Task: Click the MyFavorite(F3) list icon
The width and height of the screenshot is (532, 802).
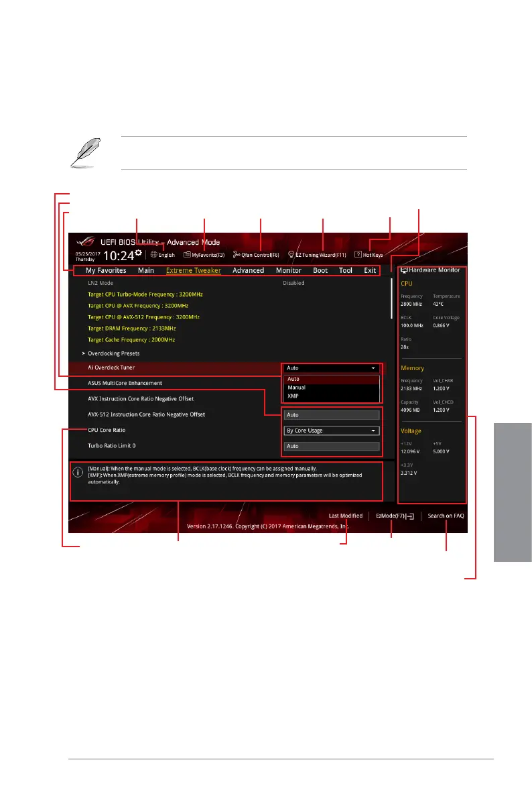Action: point(187,255)
